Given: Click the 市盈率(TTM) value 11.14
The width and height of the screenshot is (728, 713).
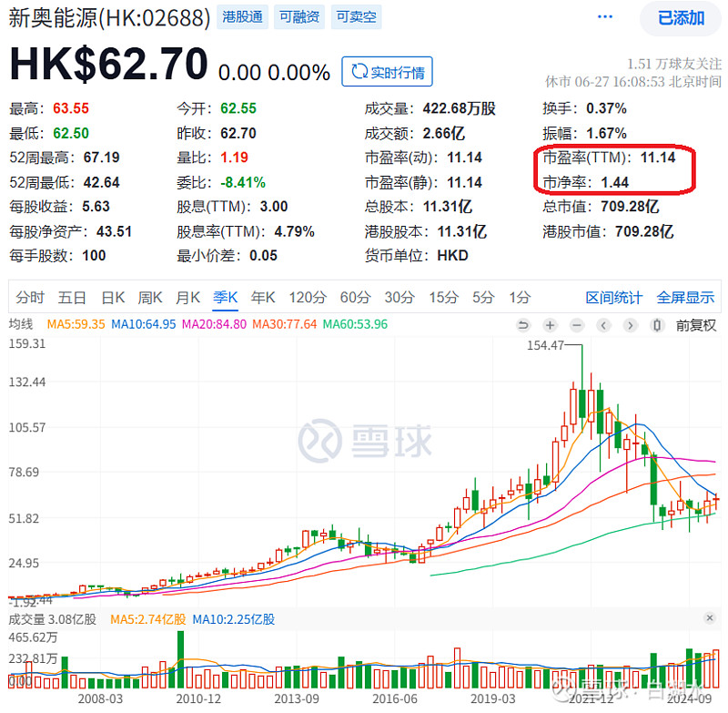Looking at the screenshot, I should point(658,158).
